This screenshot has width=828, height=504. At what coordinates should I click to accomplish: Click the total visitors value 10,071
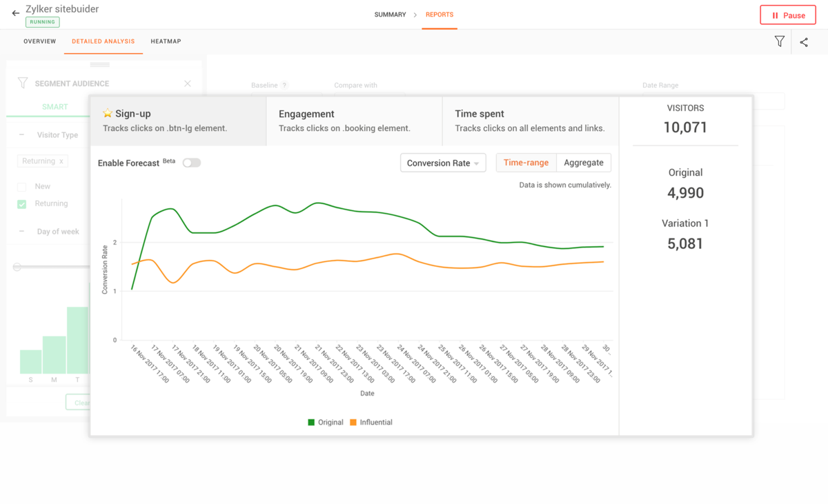click(x=685, y=128)
